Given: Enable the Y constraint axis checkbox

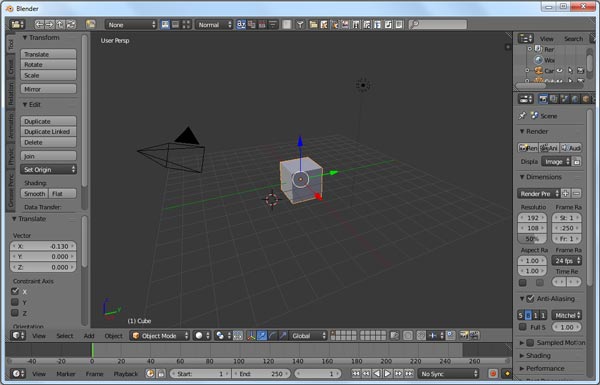Looking at the screenshot, I should [x=15, y=302].
